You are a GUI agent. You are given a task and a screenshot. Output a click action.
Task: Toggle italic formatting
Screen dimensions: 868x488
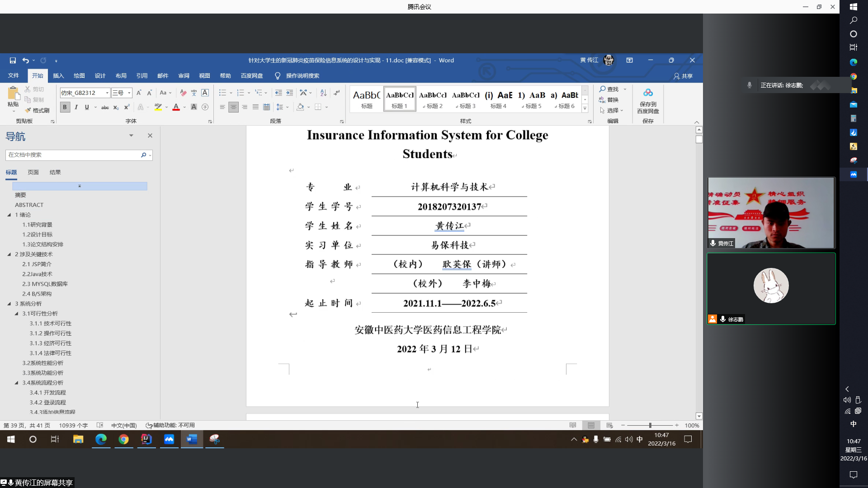tap(76, 107)
